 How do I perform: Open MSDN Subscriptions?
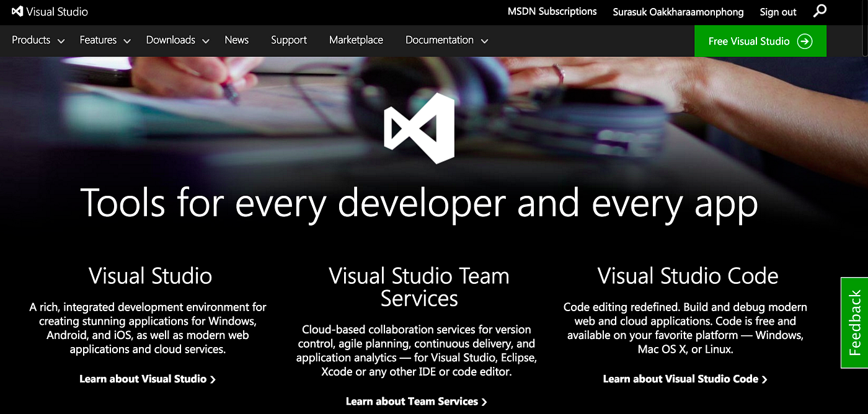[x=552, y=11]
